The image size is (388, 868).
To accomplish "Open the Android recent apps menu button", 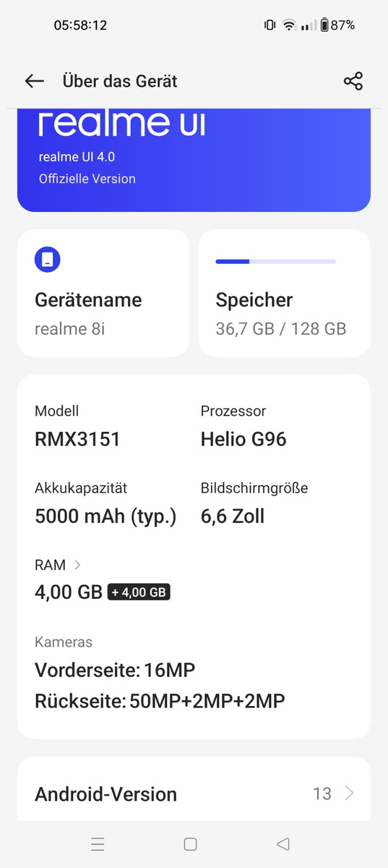I will tap(98, 844).
